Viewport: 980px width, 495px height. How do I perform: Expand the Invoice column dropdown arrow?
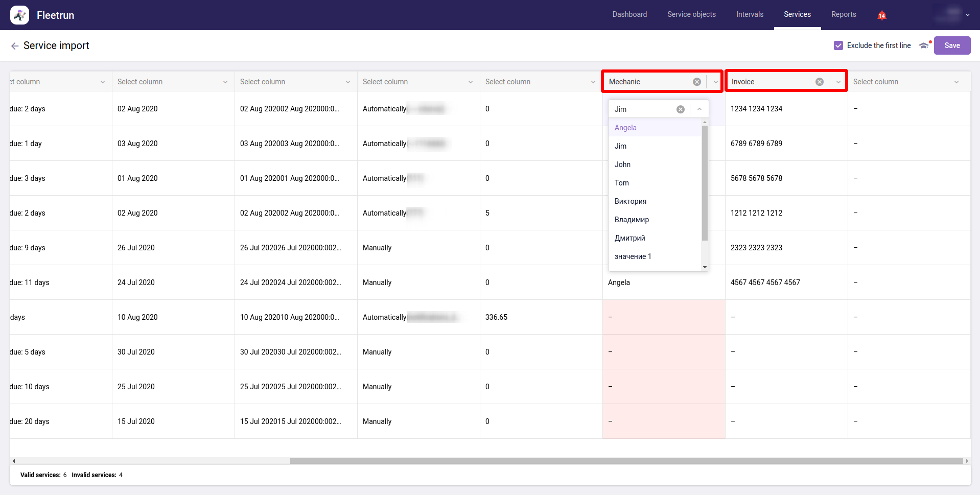[x=838, y=82]
